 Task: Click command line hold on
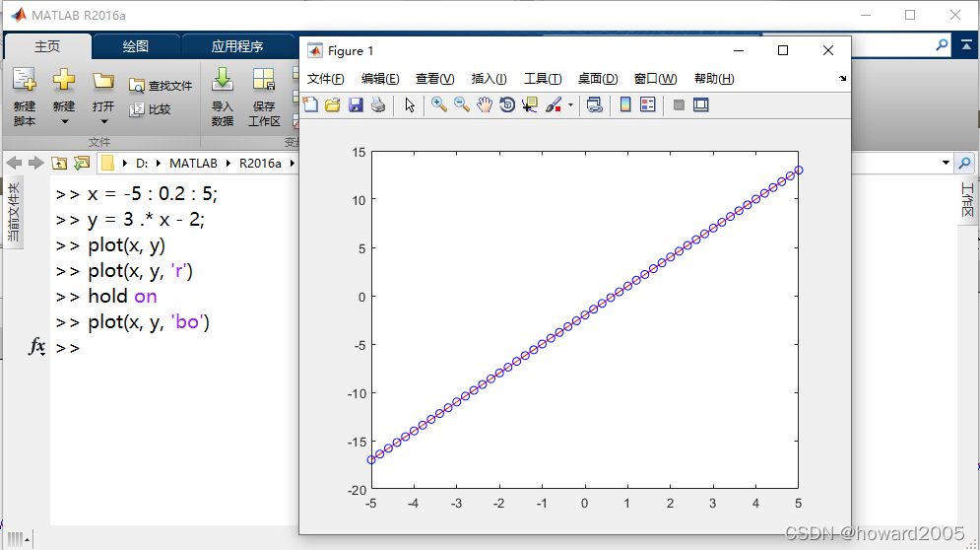(x=122, y=297)
